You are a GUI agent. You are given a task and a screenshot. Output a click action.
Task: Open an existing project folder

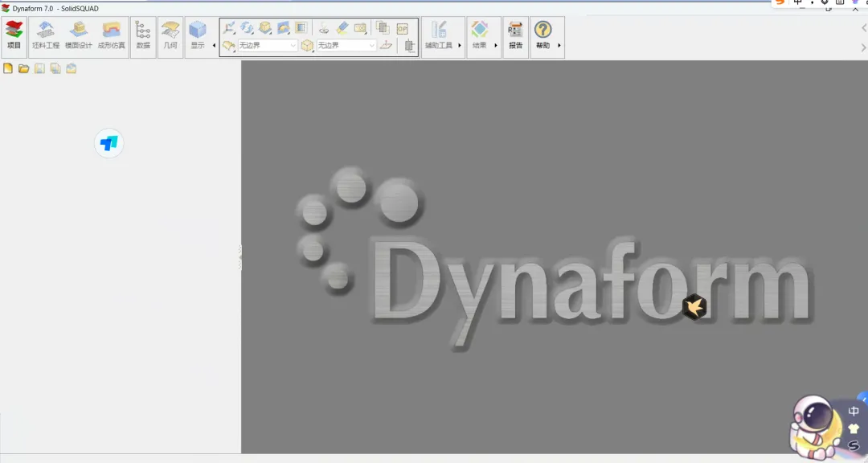[x=24, y=68]
